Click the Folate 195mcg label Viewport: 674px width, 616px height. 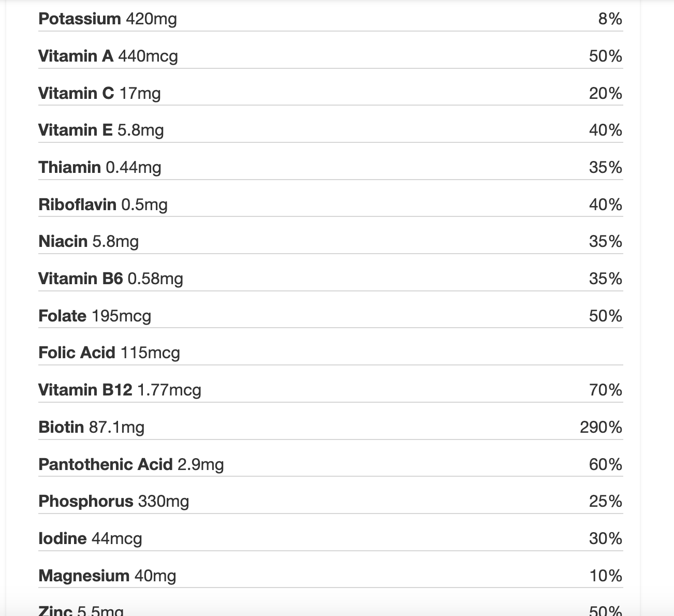95,316
